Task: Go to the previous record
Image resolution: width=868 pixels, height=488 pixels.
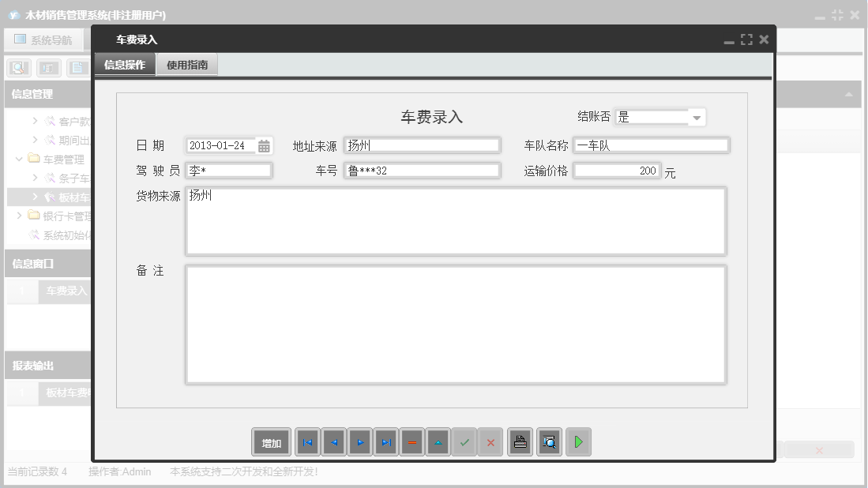Action: click(333, 441)
